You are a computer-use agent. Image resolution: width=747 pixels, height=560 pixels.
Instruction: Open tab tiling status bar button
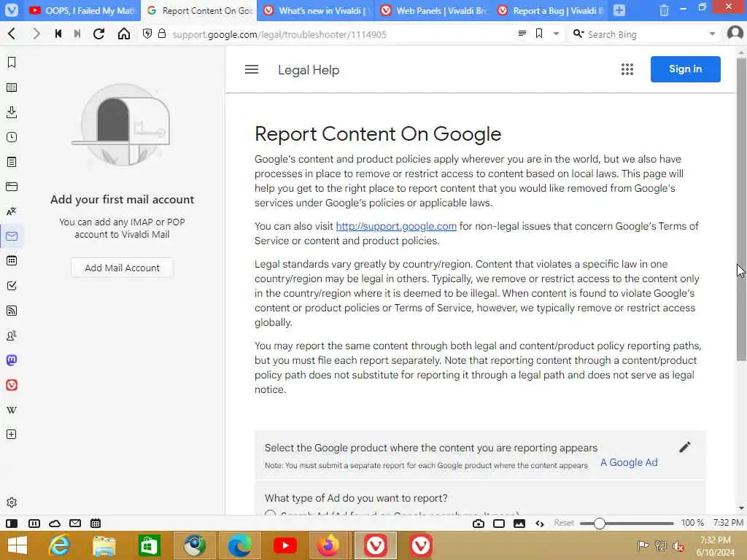[x=34, y=524]
